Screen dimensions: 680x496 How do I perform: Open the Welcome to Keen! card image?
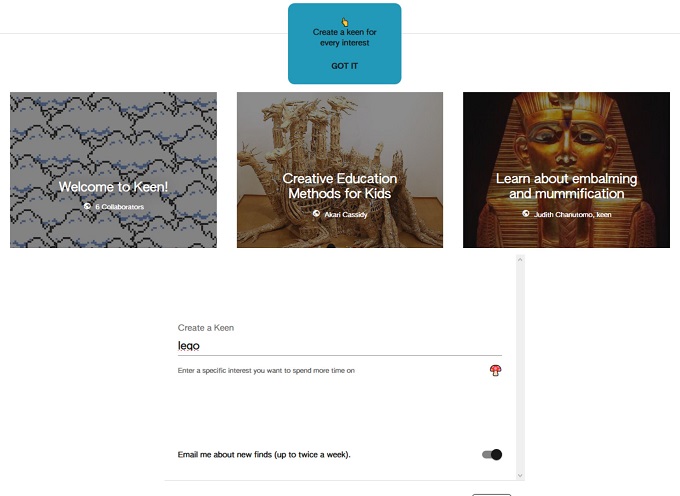(x=113, y=170)
